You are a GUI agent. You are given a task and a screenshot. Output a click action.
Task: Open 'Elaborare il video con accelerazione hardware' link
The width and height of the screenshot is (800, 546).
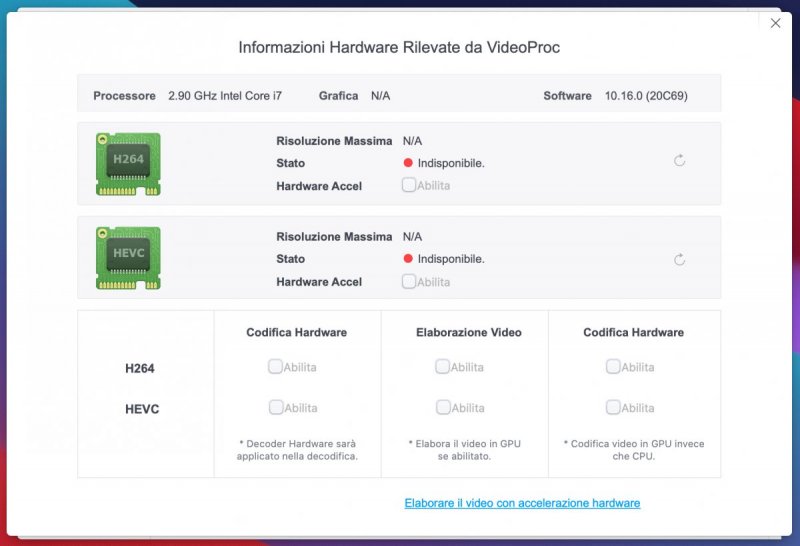(x=522, y=503)
